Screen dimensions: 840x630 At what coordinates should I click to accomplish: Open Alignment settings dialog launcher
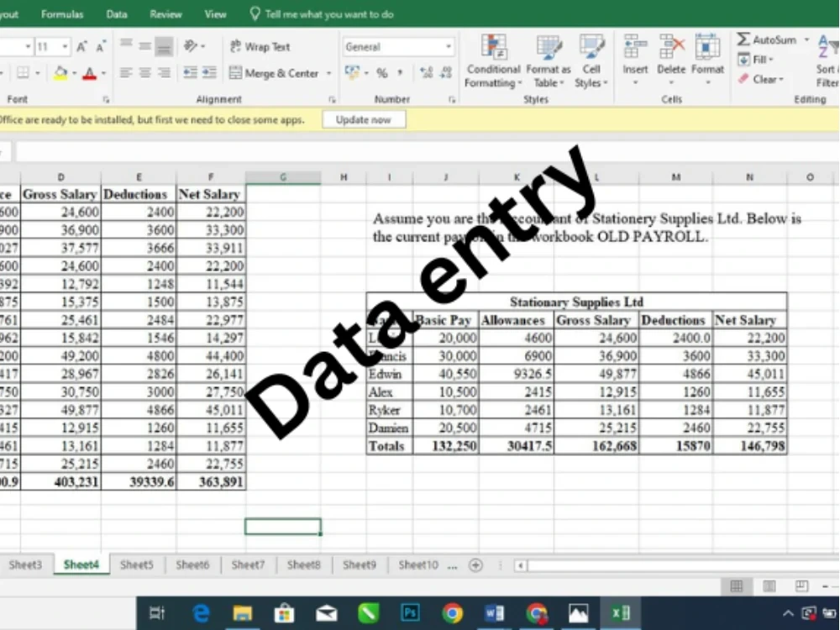[x=332, y=100]
